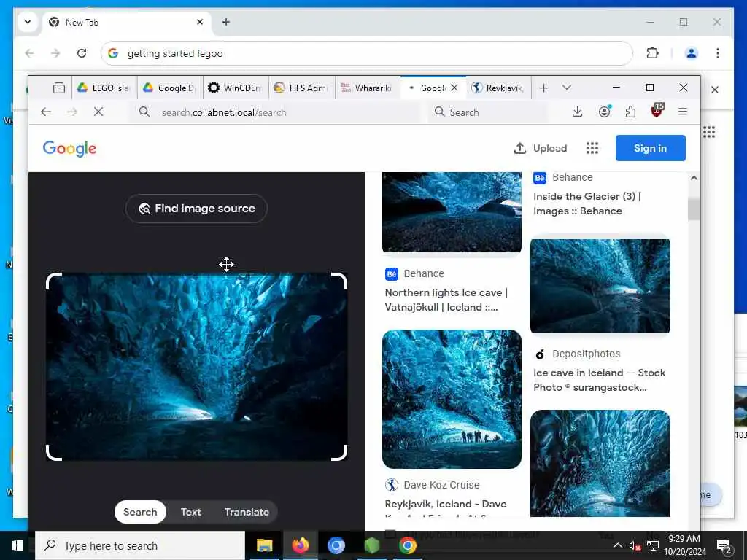Viewport: 747px width, 560px height.
Task: Open the WinCDEm tab
Action: click(236, 88)
